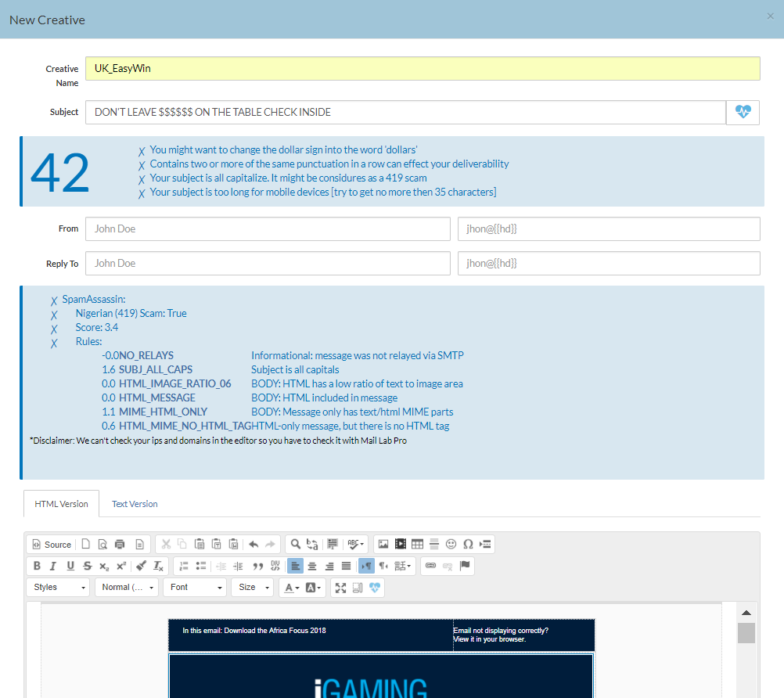The height and width of the screenshot is (698, 784).
Task: Select Justify alignment
Action: (346, 566)
